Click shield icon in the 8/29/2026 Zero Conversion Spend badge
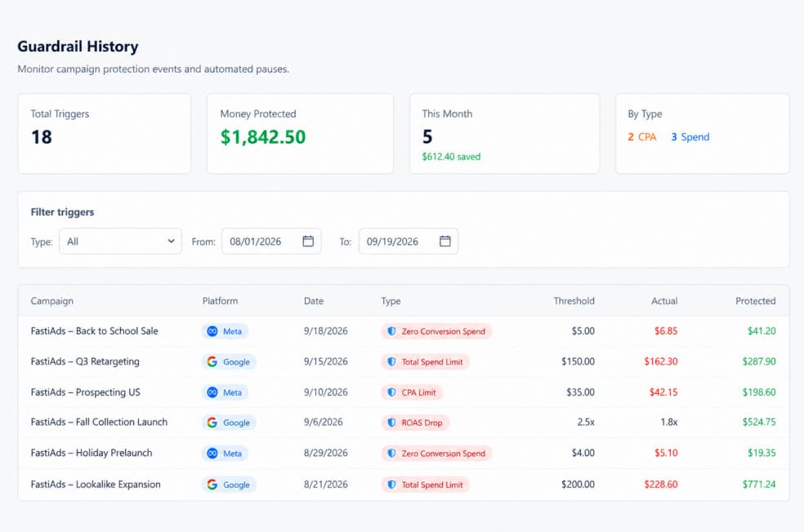 point(391,454)
